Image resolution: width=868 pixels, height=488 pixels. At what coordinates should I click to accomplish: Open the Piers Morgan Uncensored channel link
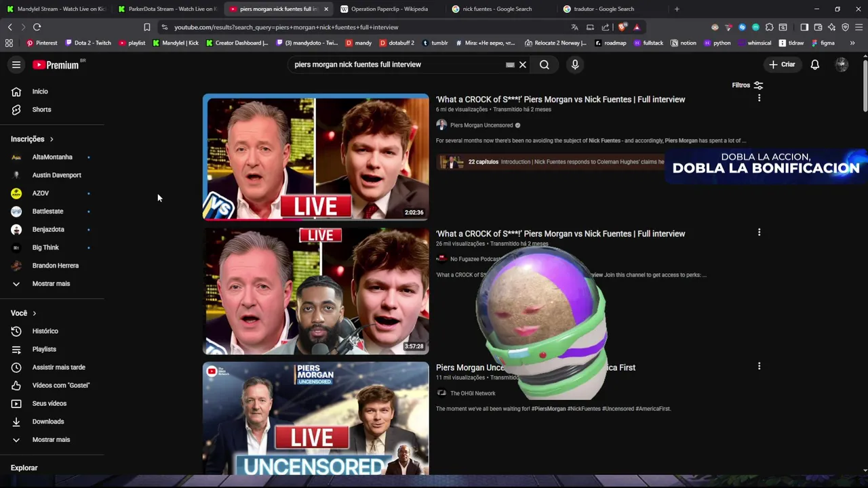click(481, 125)
